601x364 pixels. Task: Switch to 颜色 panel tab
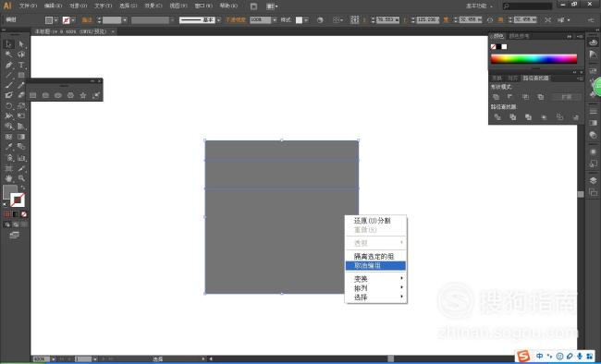click(x=497, y=36)
